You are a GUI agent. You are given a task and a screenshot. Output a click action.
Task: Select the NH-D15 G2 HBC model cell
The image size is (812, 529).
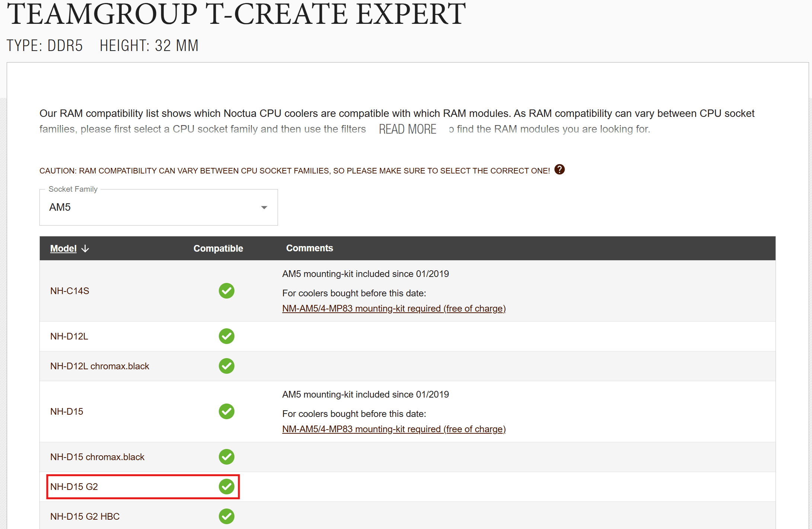click(x=85, y=516)
